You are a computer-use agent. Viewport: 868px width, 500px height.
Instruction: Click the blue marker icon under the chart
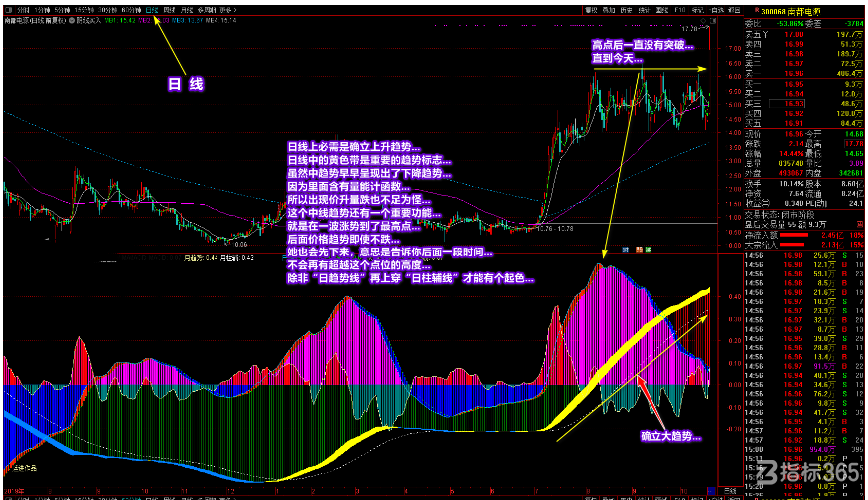(626, 250)
